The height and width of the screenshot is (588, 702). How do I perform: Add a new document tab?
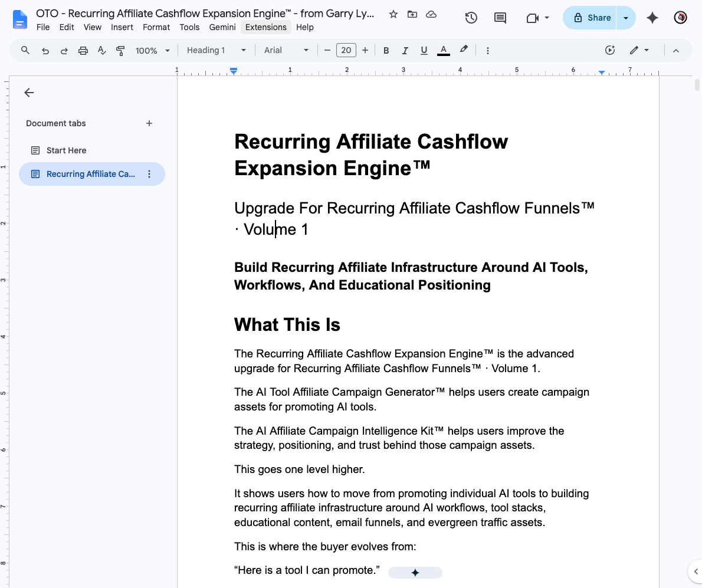149,123
